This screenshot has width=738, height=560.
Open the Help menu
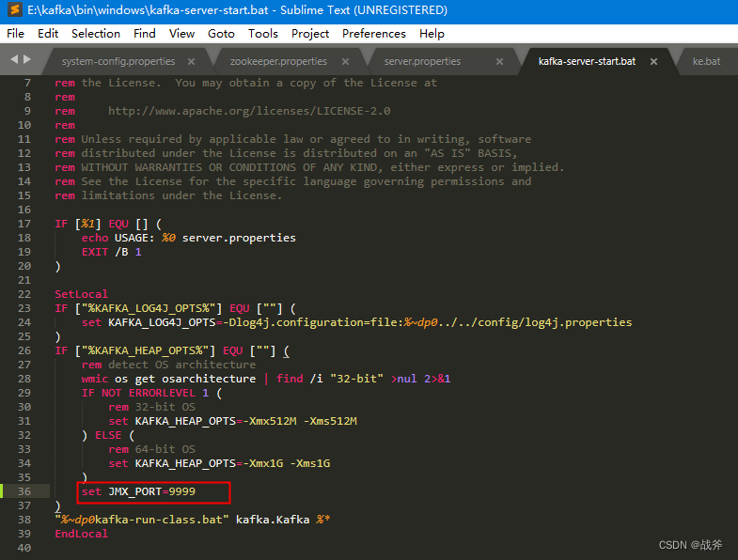point(432,34)
